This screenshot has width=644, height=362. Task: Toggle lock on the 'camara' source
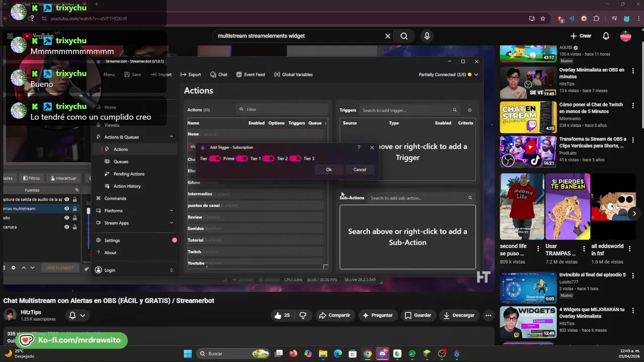click(75, 227)
